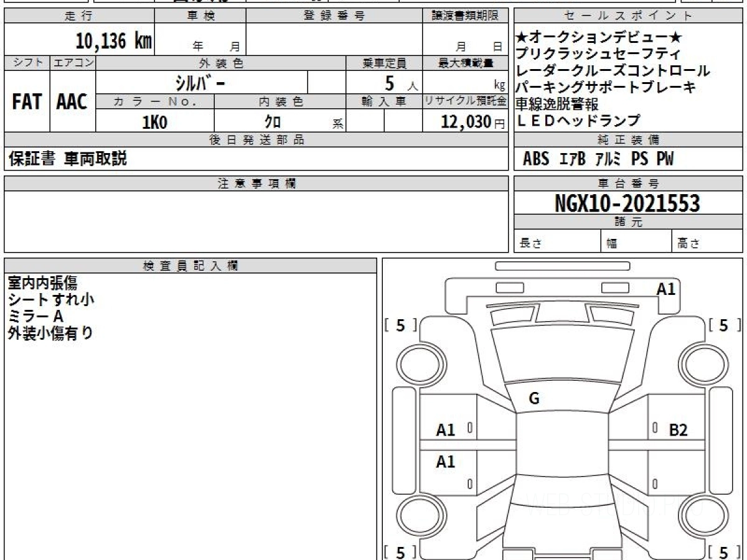The image size is (747, 560).
Task: Click the プリクラッシュセーフティ sales point
Action: click(598, 55)
